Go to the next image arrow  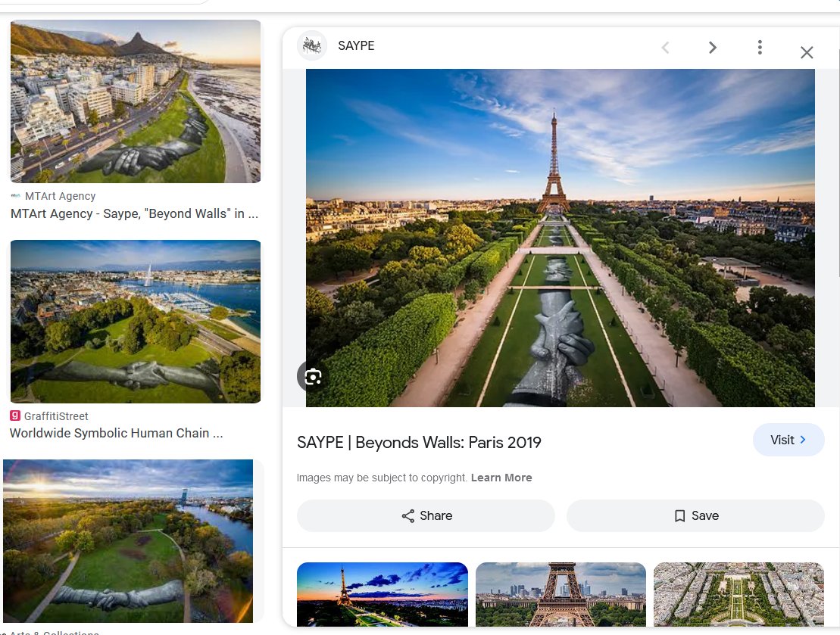[x=713, y=48]
